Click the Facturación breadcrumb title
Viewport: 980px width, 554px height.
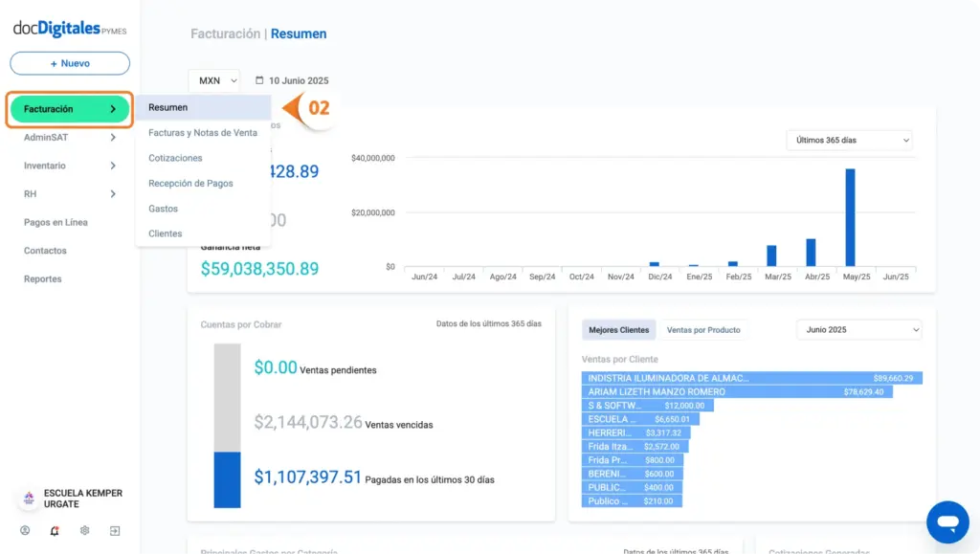226,33
